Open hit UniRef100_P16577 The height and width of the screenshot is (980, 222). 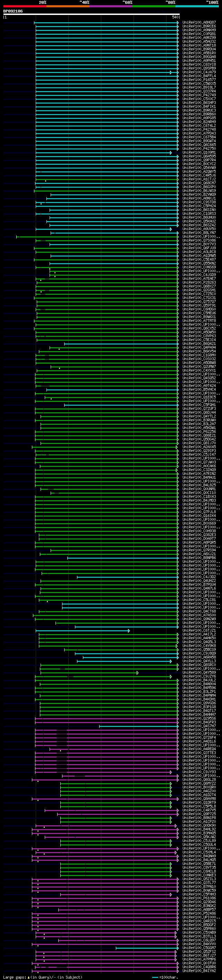199,80
